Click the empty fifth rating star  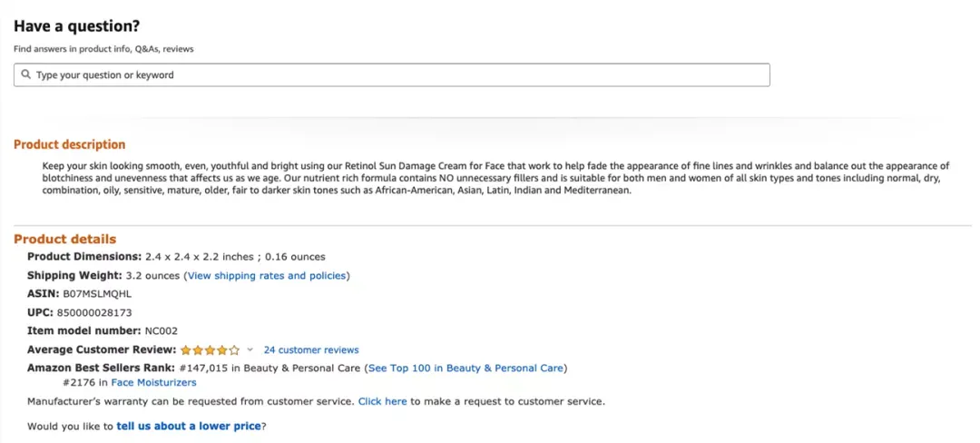[x=234, y=349]
